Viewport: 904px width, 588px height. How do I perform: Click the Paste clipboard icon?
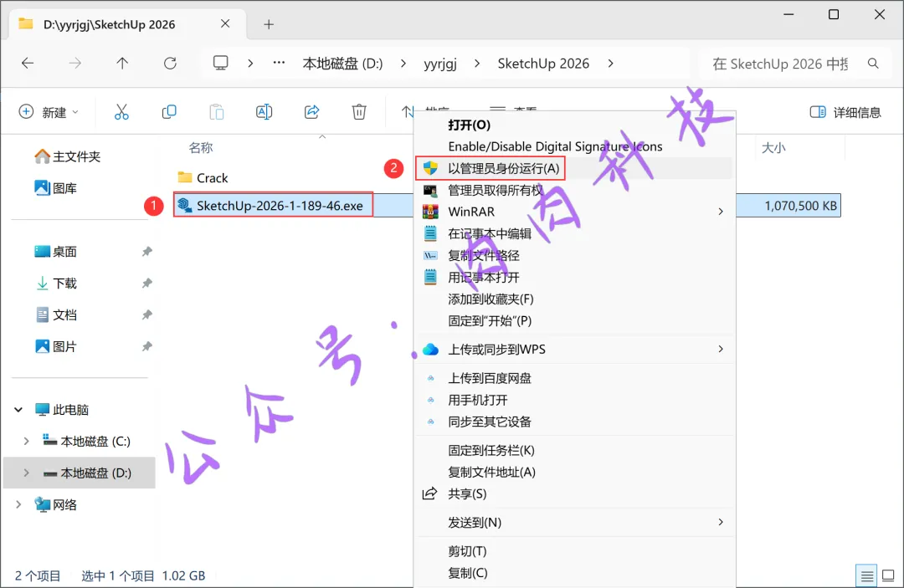tap(217, 112)
